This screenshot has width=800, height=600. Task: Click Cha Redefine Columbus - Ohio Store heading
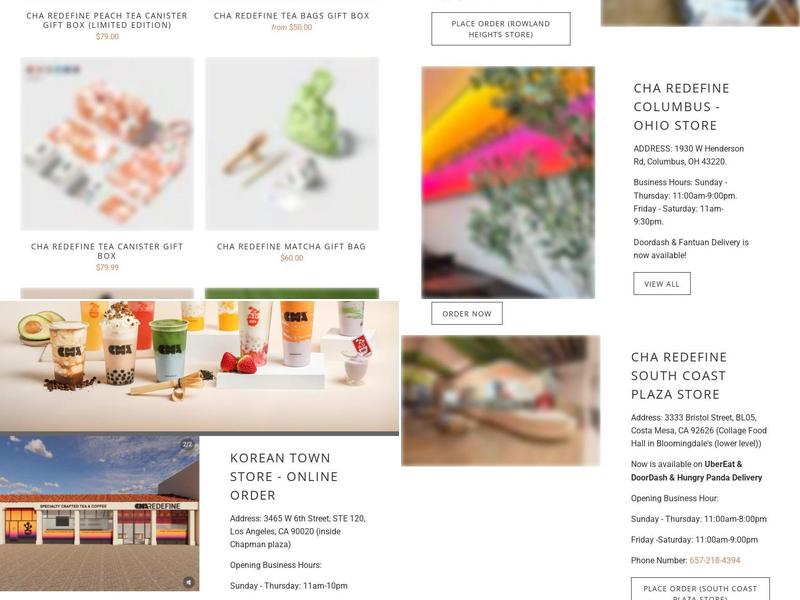pyautogui.click(x=682, y=107)
